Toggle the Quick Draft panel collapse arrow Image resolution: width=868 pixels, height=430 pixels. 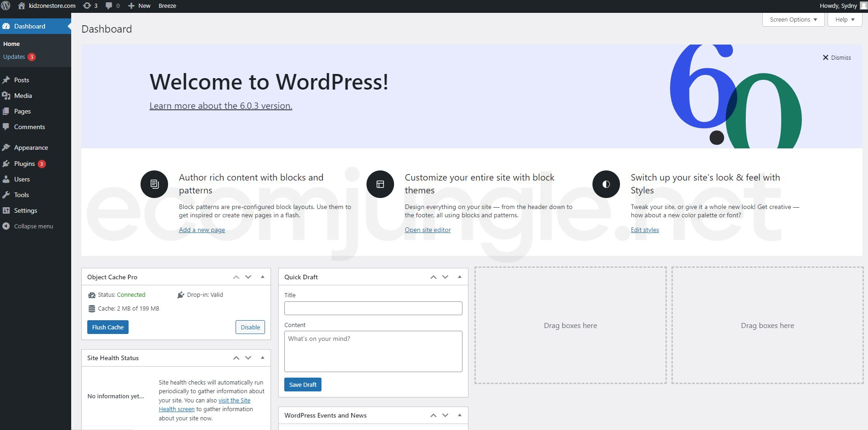(460, 277)
